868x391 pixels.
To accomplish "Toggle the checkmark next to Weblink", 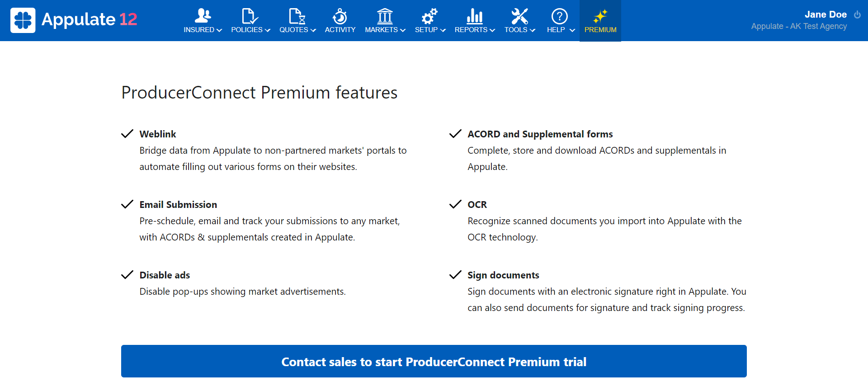I will point(127,133).
